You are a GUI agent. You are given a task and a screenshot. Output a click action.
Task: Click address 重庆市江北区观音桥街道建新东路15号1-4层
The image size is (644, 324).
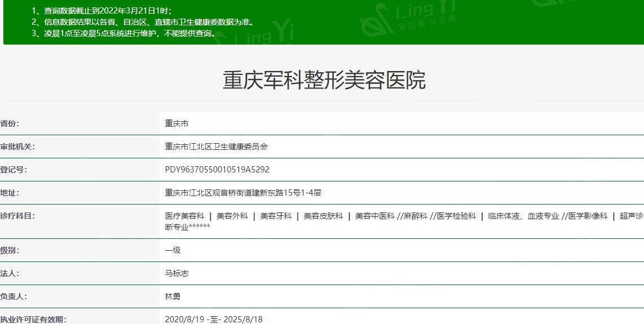click(242, 193)
